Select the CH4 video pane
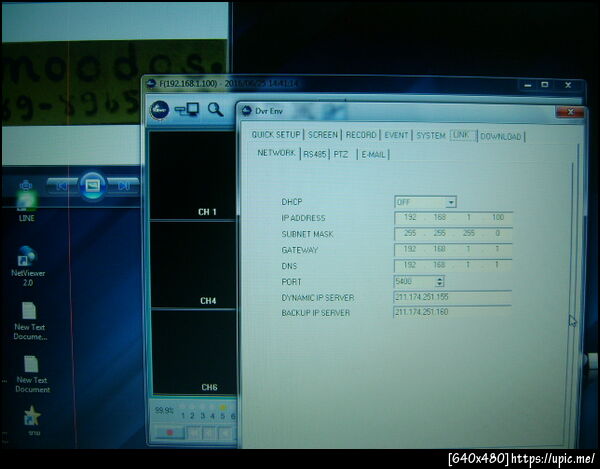The image size is (600, 469). 193,265
